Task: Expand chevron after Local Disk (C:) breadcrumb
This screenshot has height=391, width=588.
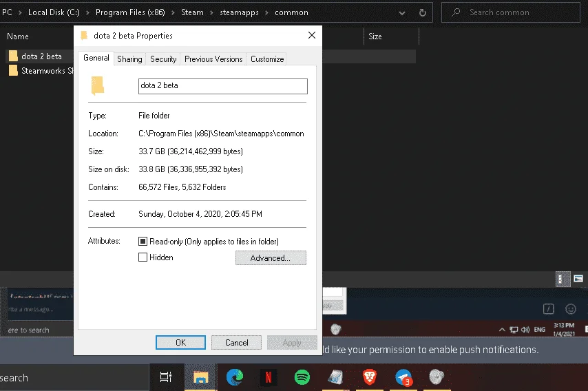Action: [x=87, y=13]
